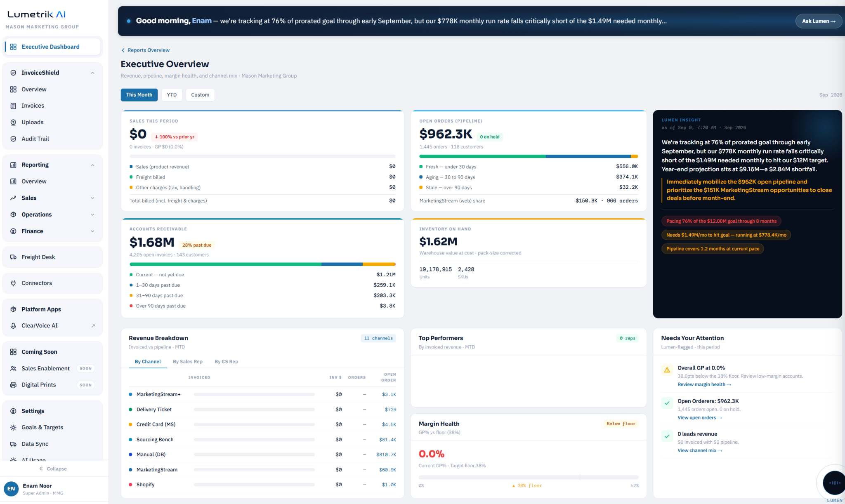
Task: Open View open orders link
Action: click(x=700, y=418)
